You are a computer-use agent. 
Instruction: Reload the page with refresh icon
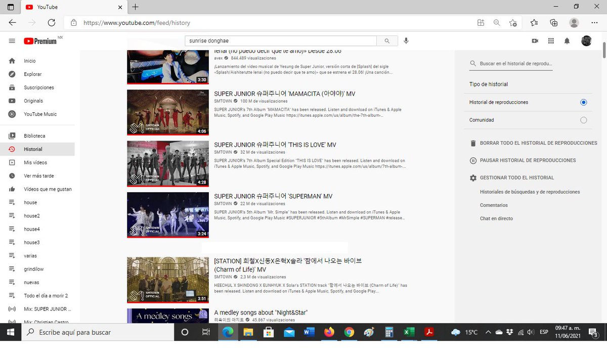51,22
